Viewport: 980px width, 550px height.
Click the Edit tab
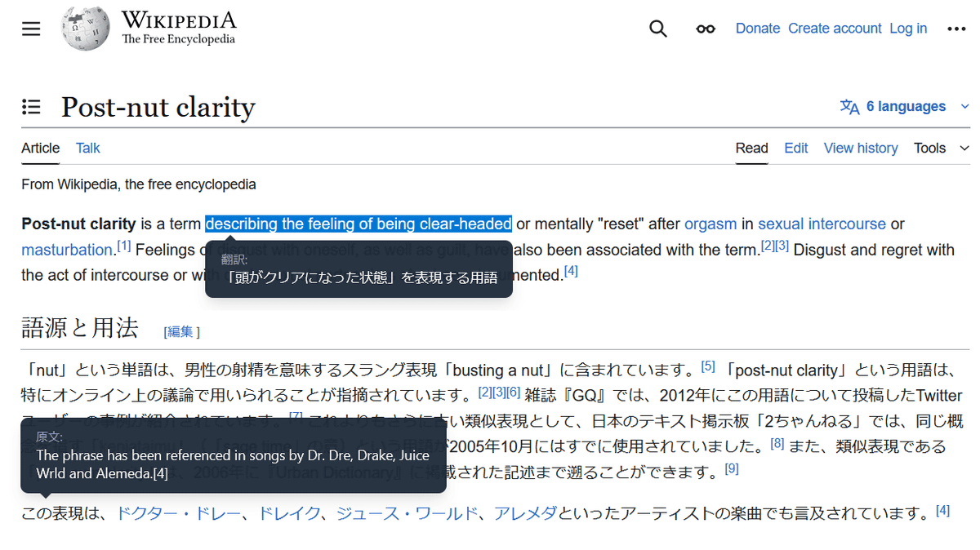(795, 148)
